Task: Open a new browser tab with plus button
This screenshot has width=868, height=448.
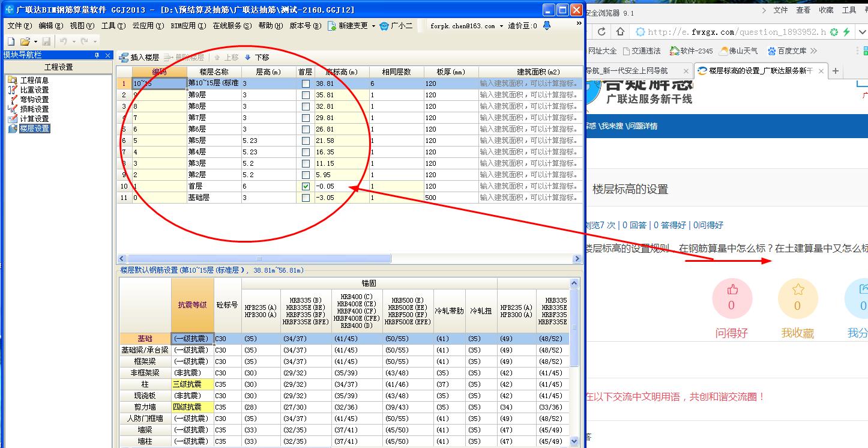Action: tap(835, 71)
